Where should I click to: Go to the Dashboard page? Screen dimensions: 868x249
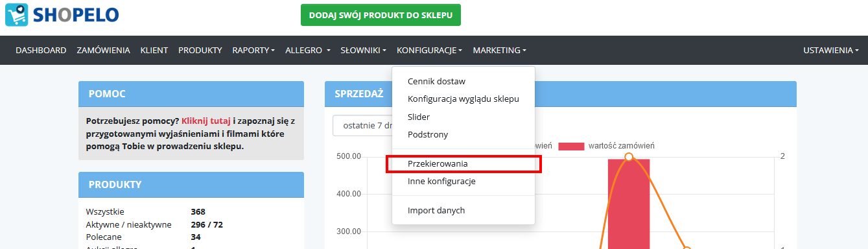coord(41,50)
